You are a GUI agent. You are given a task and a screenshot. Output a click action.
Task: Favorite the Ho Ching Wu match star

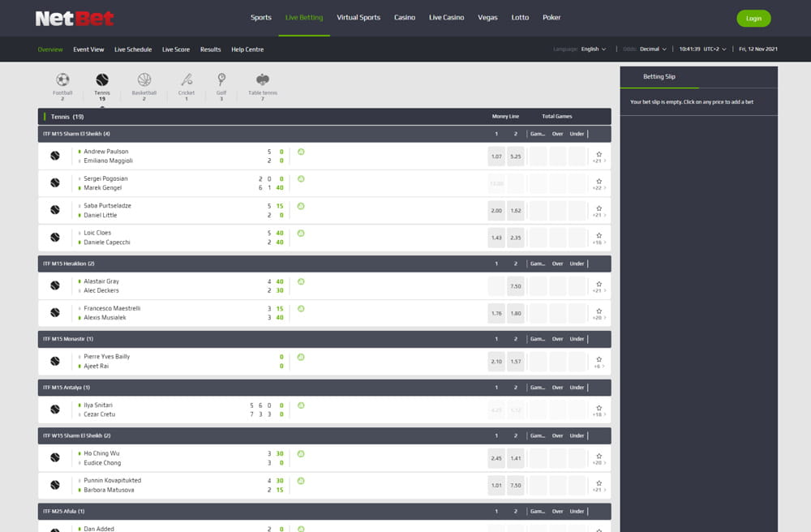599,456
